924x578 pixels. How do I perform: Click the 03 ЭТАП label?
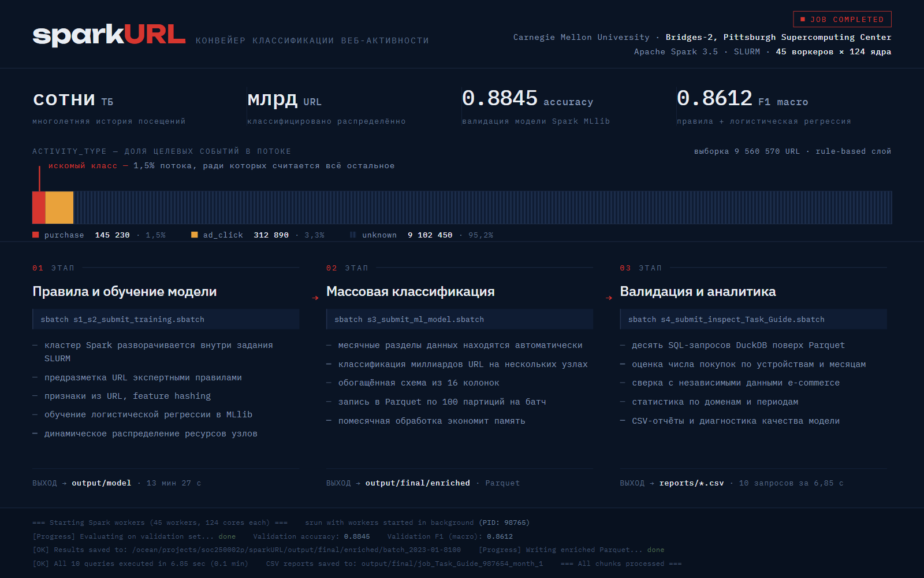641,268
